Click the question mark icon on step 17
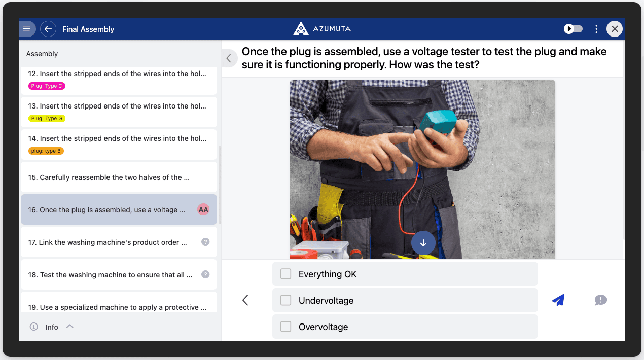The width and height of the screenshot is (644, 360). click(205, 242)
